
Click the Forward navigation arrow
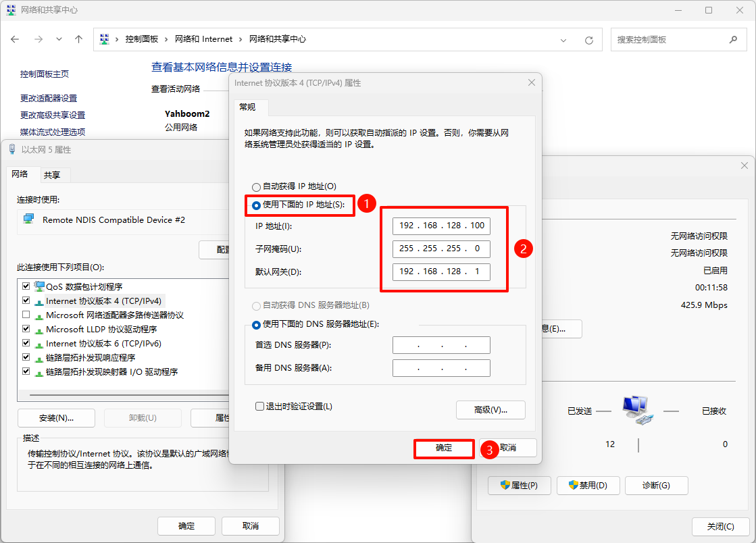39,40
